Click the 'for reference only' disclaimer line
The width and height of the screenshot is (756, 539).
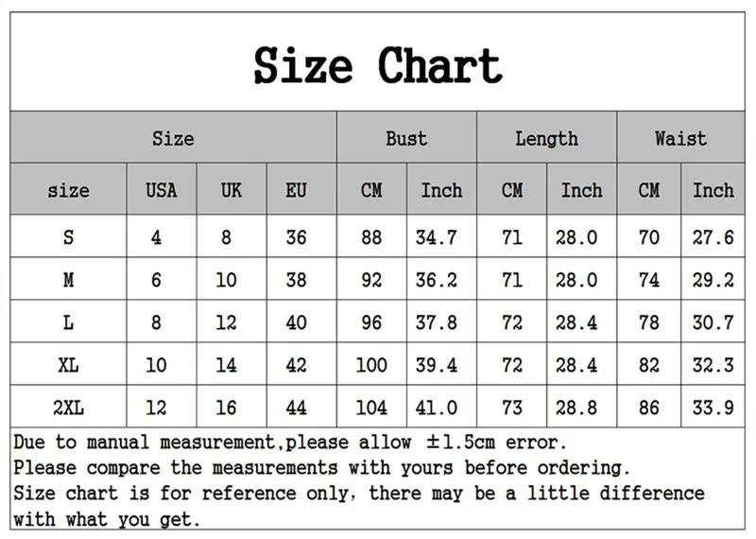pos(359,506)
